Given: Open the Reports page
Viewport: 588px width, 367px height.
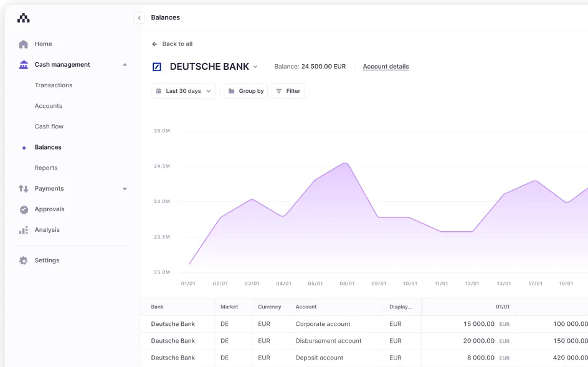Looking at the screenshot, I should coord(45,168).
